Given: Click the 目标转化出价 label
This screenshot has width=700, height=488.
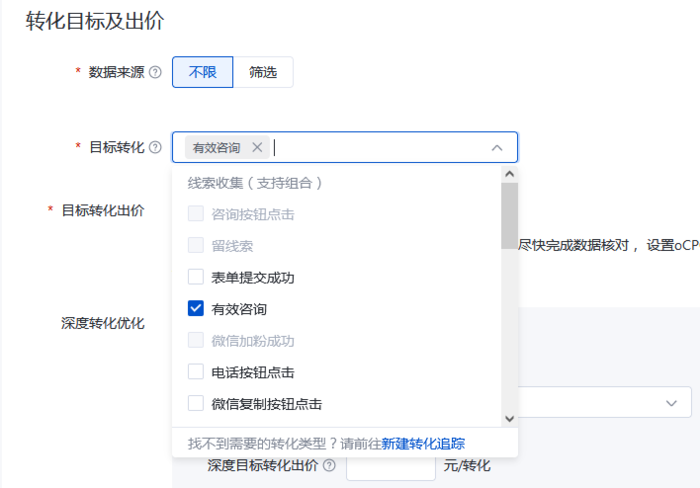Looking at the screenshot, I should pyautogui.click(x=103, y=210).
